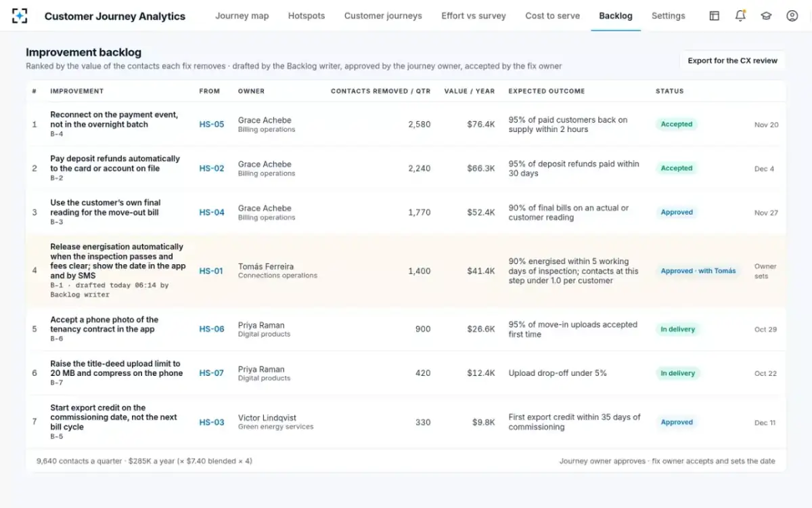Click the Accepted status on the reconnect row
This screenshot has width=812, height=508.
point(677,125)
